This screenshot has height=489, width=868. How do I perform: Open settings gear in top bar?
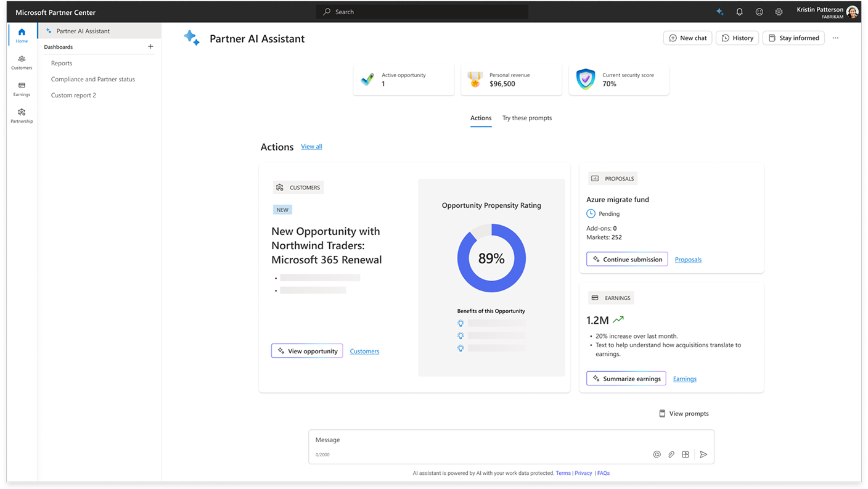(x=779, y=12)
